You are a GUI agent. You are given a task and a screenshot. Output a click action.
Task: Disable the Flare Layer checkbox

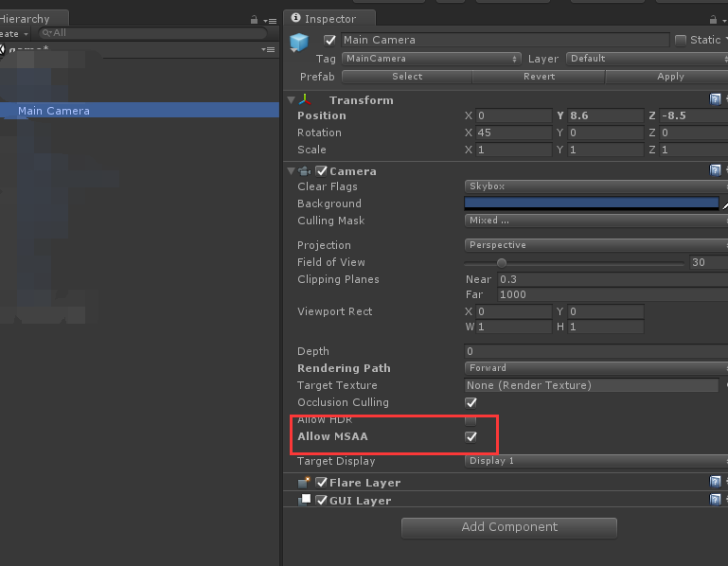pos(321,483)
